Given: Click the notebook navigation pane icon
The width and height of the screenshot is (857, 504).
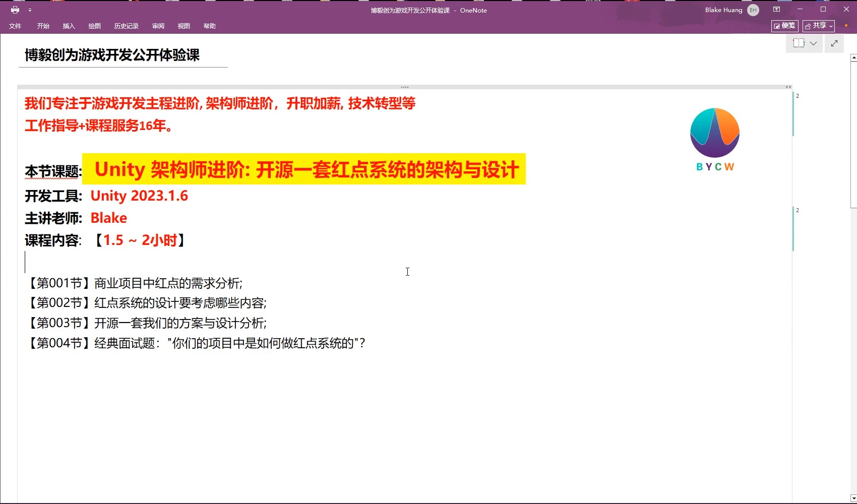Looking at the screenshot, I should point(799,43).
